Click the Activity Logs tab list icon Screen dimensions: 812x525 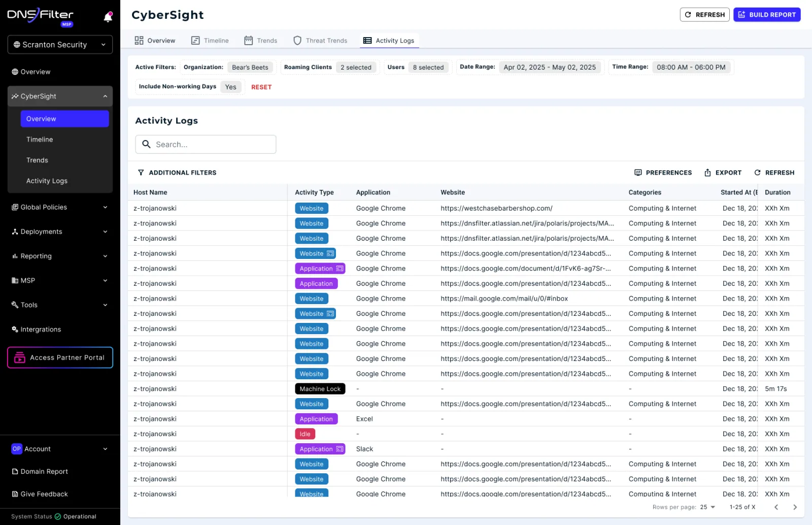[x=367, y=41]
